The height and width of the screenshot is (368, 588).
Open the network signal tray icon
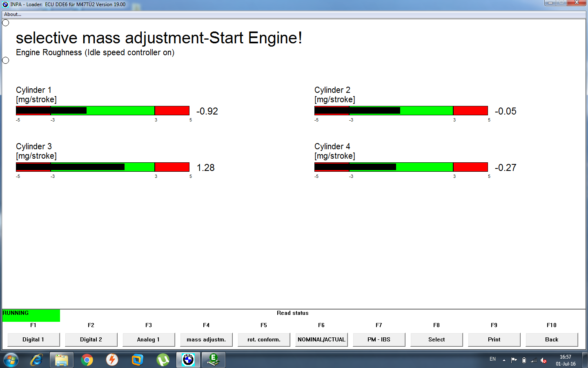click(x=534, y=360)
